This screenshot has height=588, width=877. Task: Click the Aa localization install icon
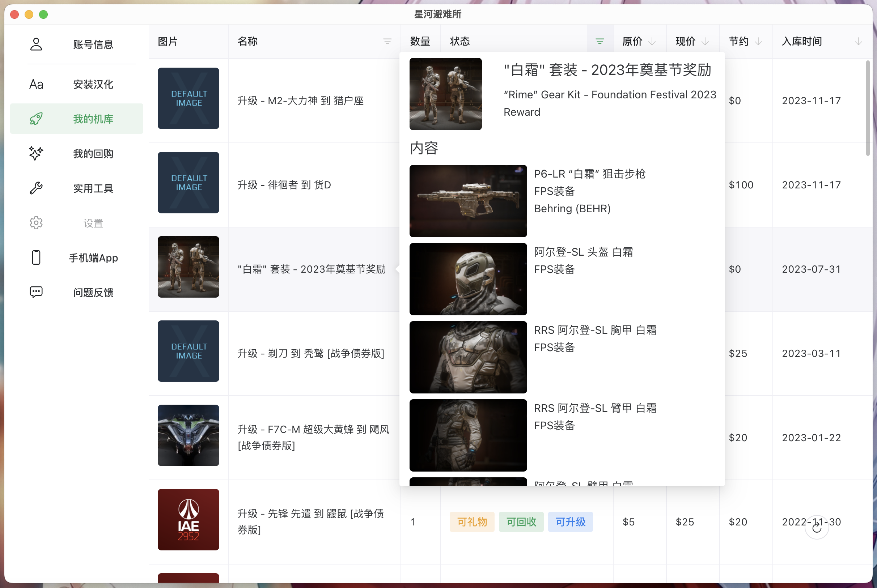(37, 84)
